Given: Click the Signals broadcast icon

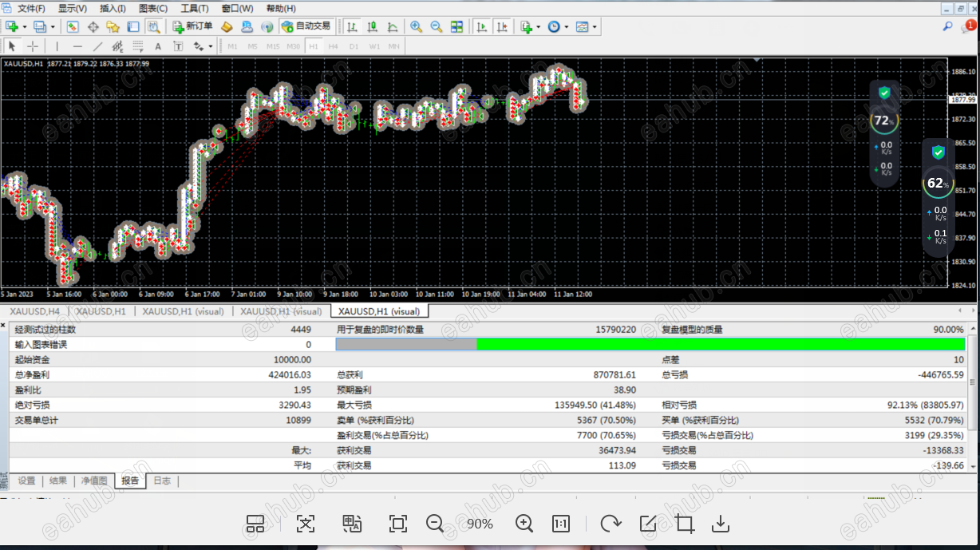Looking at the screenshot, I should pyautogui.click(x=267, y=26).
